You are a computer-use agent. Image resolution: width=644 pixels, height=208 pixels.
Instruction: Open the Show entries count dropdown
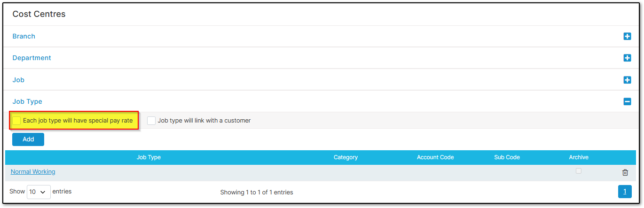click(39, 192)
